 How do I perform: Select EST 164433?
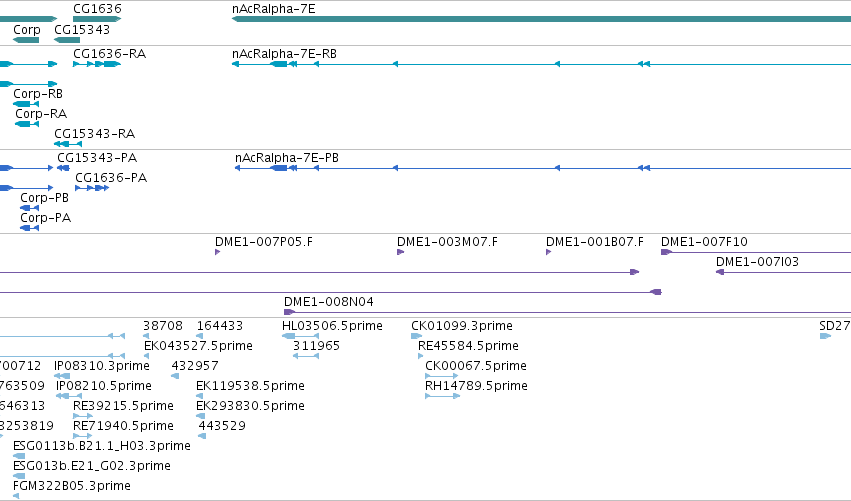(x=220, y=326)
